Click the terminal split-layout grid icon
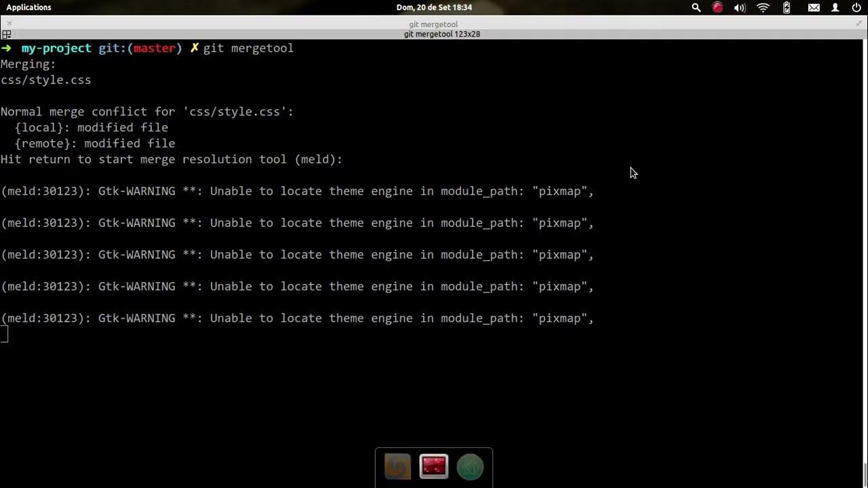 7,34
